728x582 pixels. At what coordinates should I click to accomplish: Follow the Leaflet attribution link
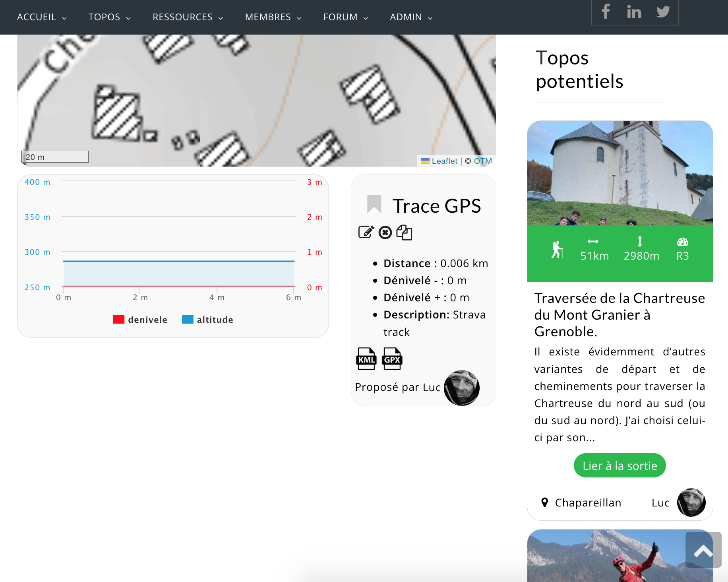(x=444, y=161)
